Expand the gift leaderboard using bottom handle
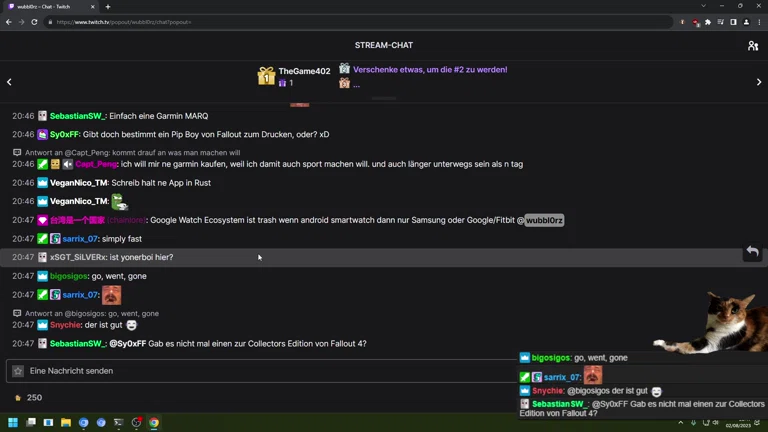Viewport: 768px width, 432px height. 384,98
